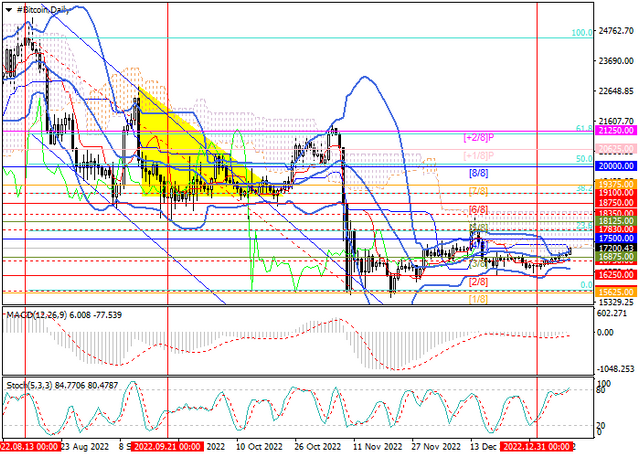Click the 15625.00 orange price label
Viewport: 640px width, 457px height.
pos(616,292)
